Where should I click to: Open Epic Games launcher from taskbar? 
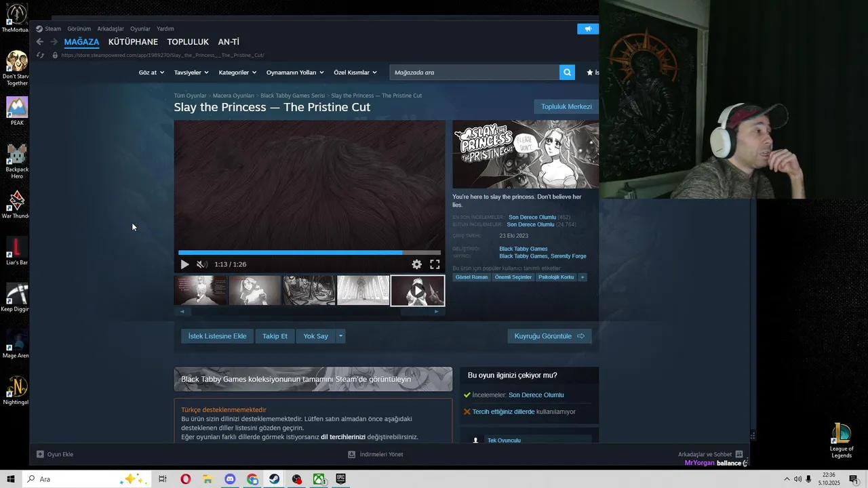(x=340, y=479)
